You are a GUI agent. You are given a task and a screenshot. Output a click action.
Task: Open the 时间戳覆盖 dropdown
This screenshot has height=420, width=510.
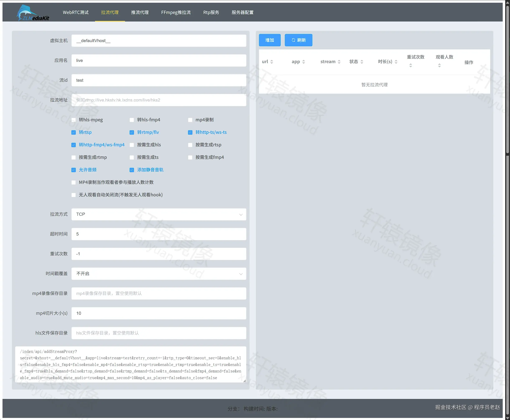[159, 274]
